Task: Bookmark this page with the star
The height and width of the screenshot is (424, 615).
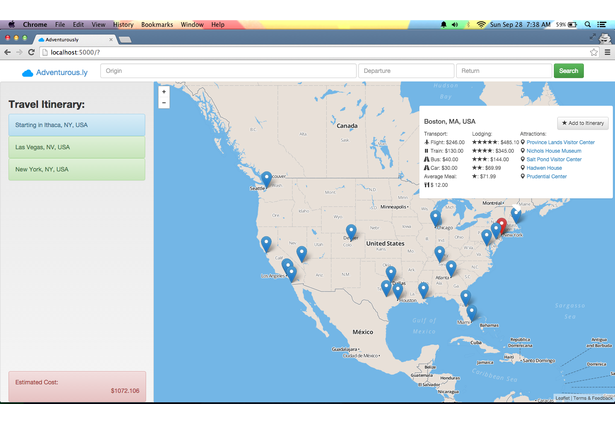Action: (x=594, y=52)
